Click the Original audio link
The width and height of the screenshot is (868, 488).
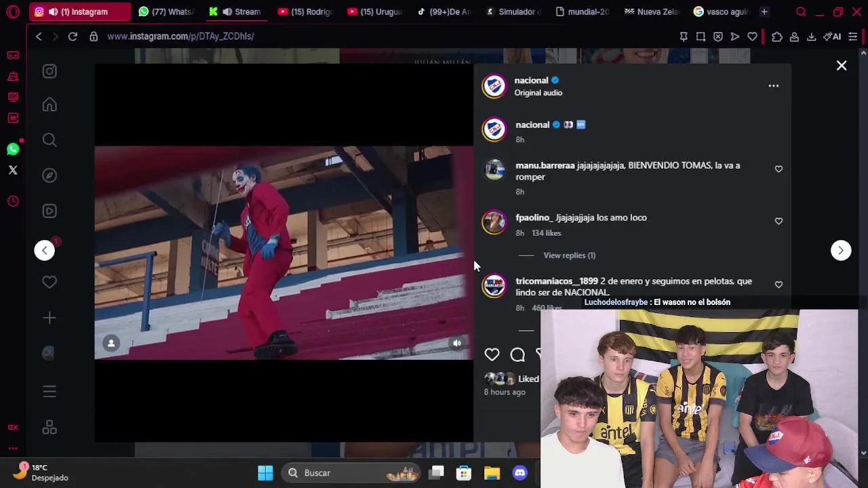click(x=538, y=93)
